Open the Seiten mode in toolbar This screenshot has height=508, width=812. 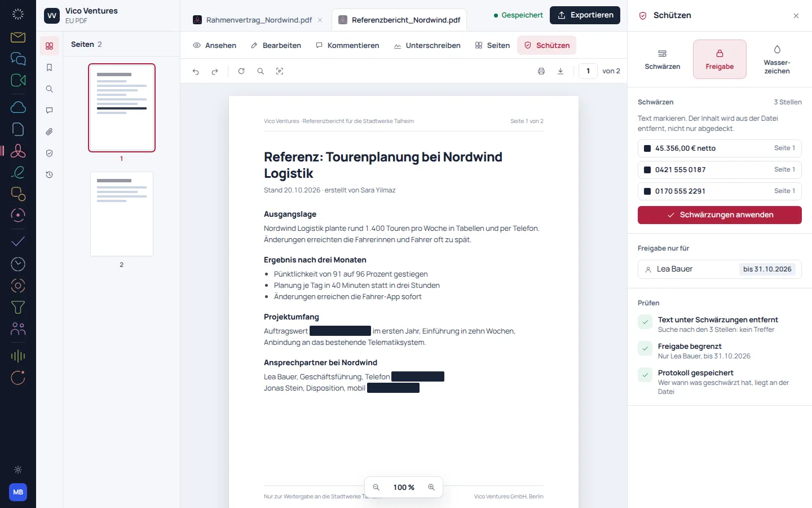pyautogui.click(x=492, y=45)
